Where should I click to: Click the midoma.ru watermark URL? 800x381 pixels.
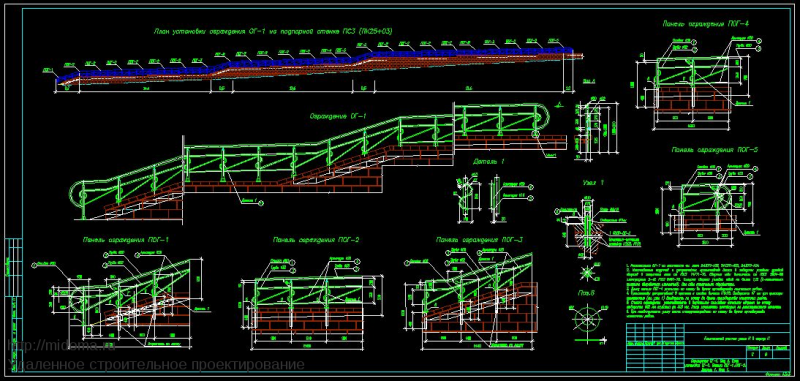click(62, 346)
